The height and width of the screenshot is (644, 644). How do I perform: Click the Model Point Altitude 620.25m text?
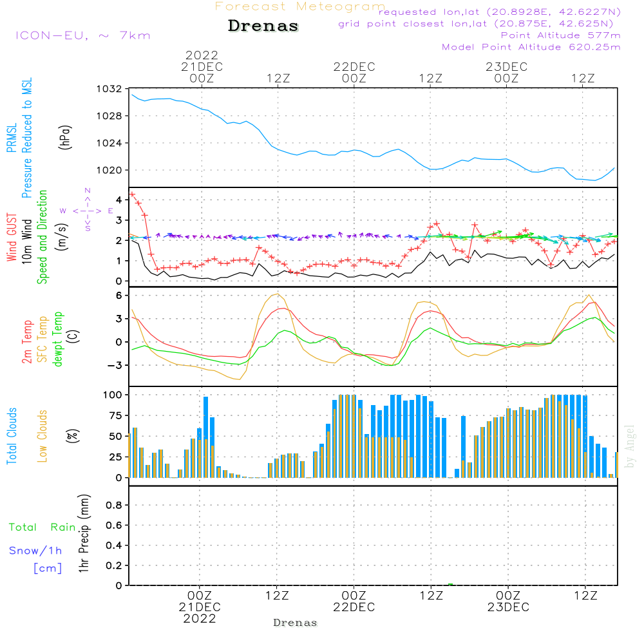[531, 47]
